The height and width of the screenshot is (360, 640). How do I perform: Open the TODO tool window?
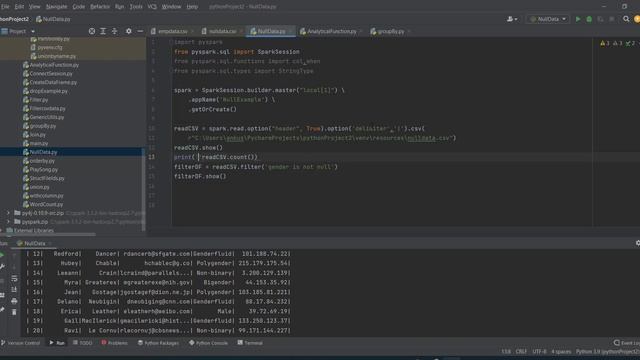[x=82, y=343]
